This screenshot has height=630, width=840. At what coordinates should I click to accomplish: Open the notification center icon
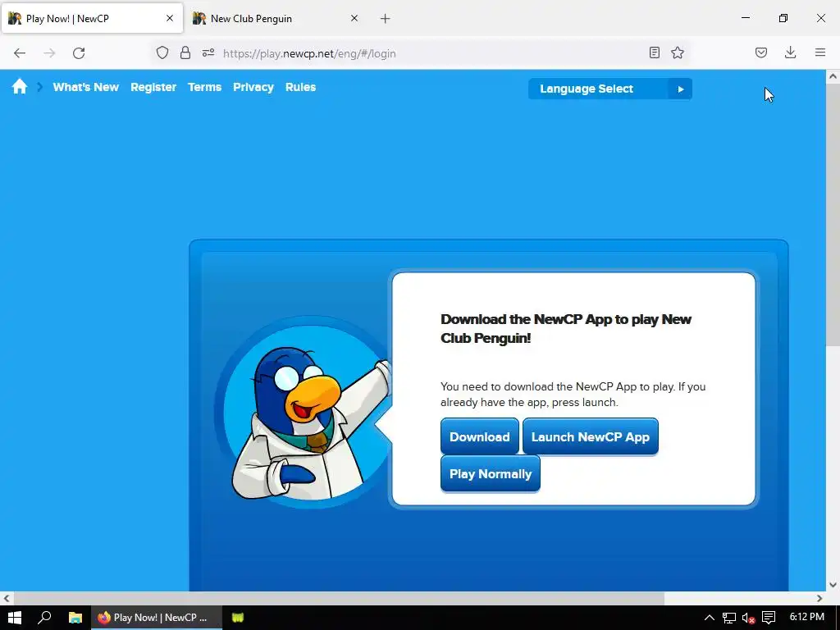(x=769, y=618)
